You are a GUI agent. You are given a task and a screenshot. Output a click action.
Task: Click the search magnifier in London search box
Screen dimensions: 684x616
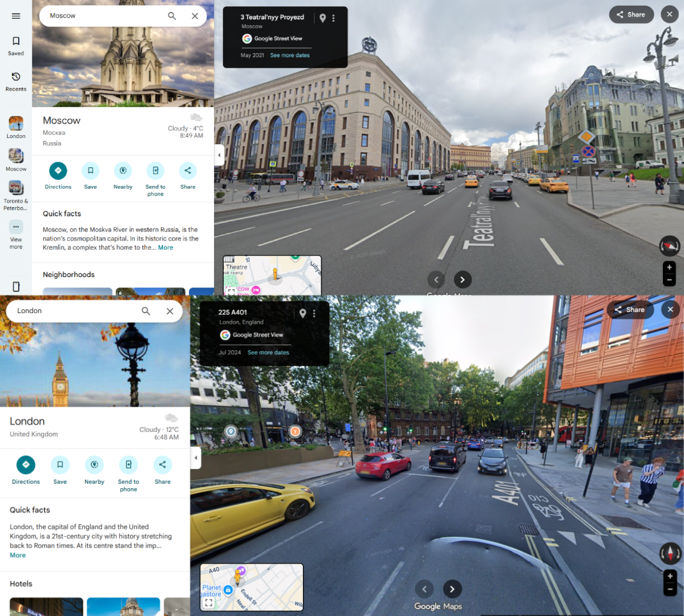[145, 311]
